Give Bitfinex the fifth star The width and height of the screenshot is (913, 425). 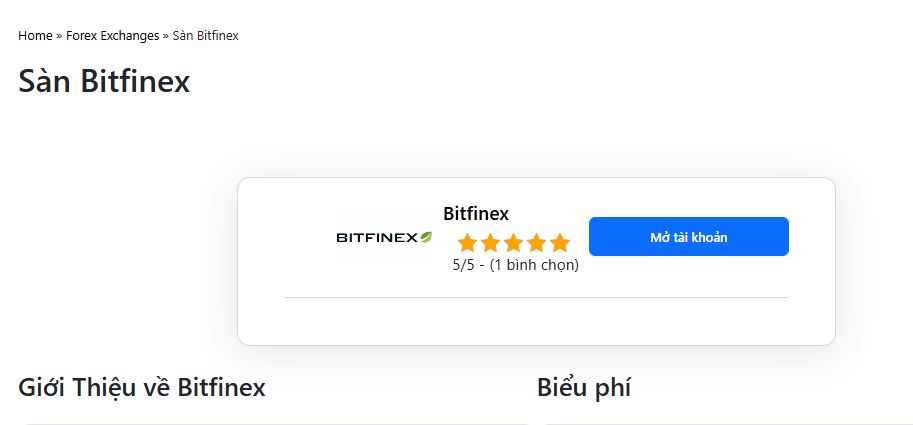coord(560,242)
